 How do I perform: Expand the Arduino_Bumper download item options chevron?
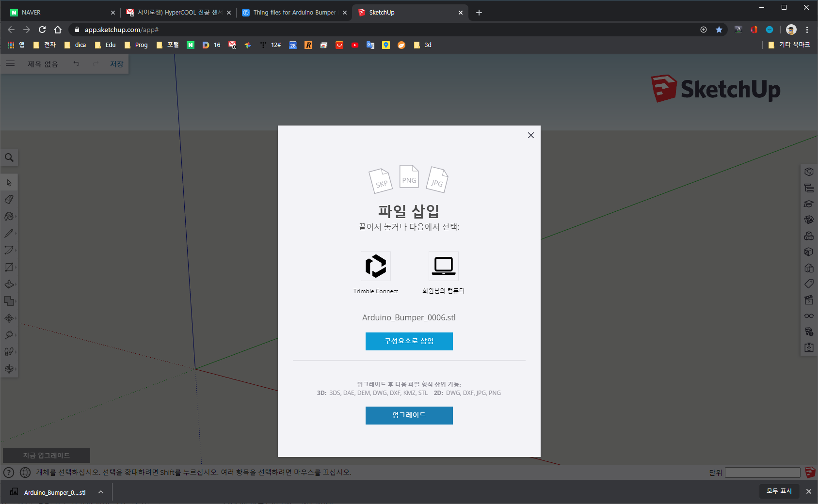click(x=101, y=492)
